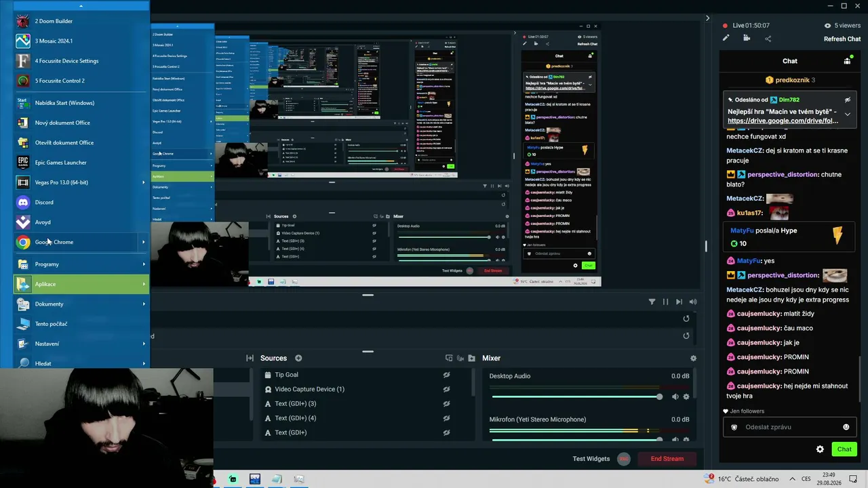Click the volume icon in events toolbar
Viewport: 868px width, 488px height.
tap(693, 302)
